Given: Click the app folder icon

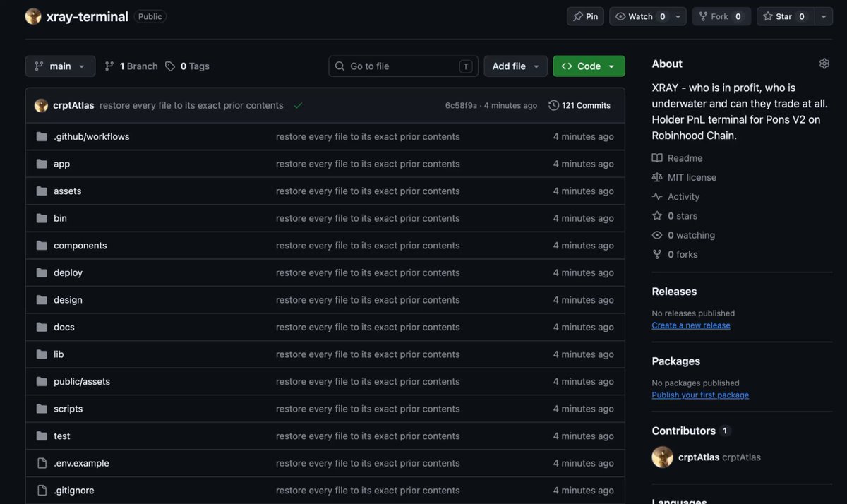Looking at the screenshot, I should click(x=42, y=164).
